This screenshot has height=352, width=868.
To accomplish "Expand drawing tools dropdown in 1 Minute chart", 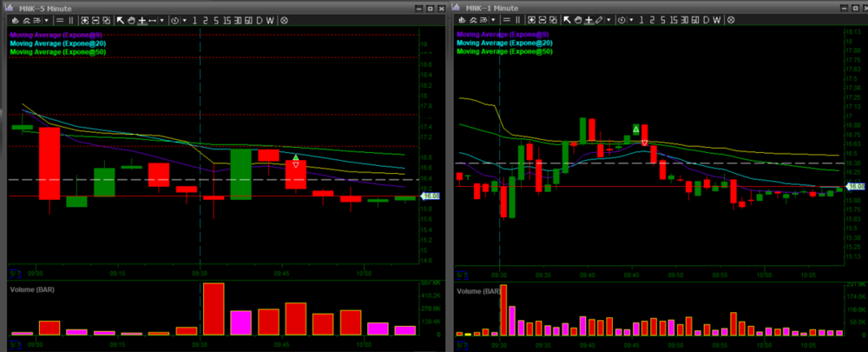I will click(608, 20).
